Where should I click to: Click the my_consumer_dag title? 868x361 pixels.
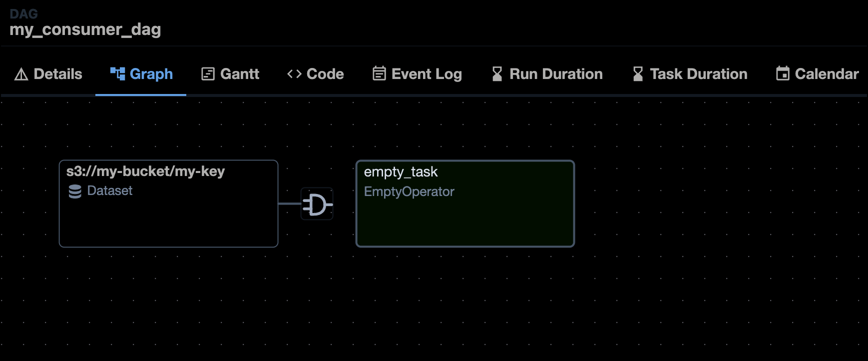(x=85, y=29)
